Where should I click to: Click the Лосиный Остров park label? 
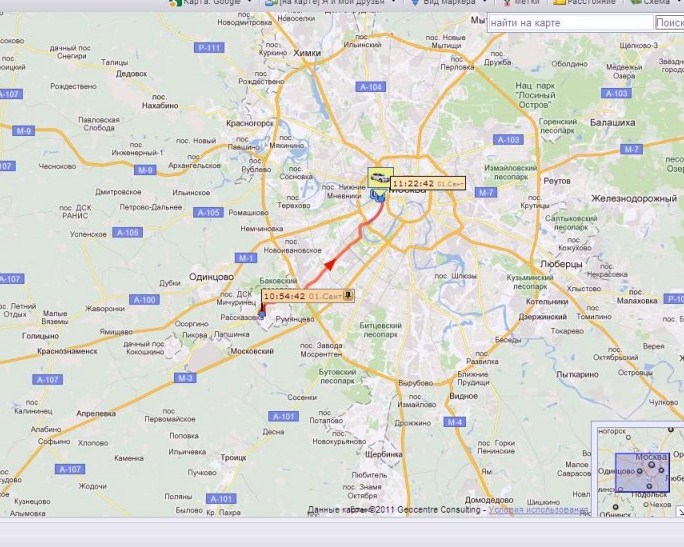coord(536,95)
